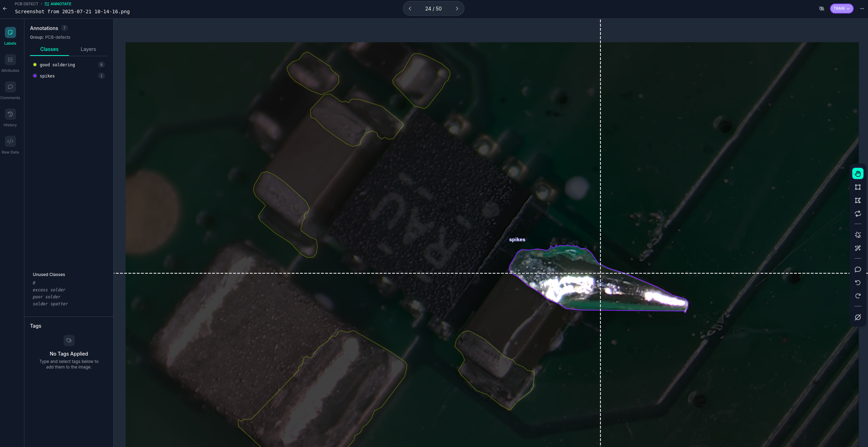The width and height of the screenshot is (868, 447).
Task: Open the more options ellipsis menu
Action: point(862,9)
